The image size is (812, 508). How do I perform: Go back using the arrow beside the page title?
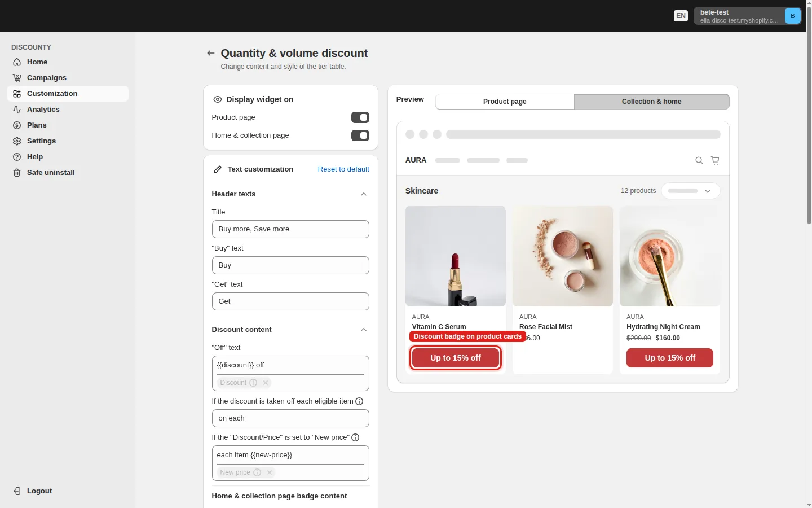click(211, 53)
